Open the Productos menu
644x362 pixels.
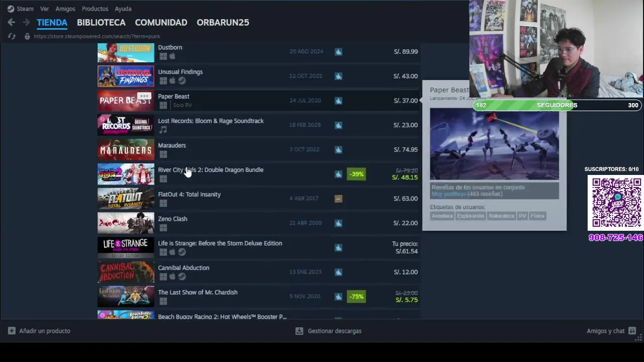[95, 9]
